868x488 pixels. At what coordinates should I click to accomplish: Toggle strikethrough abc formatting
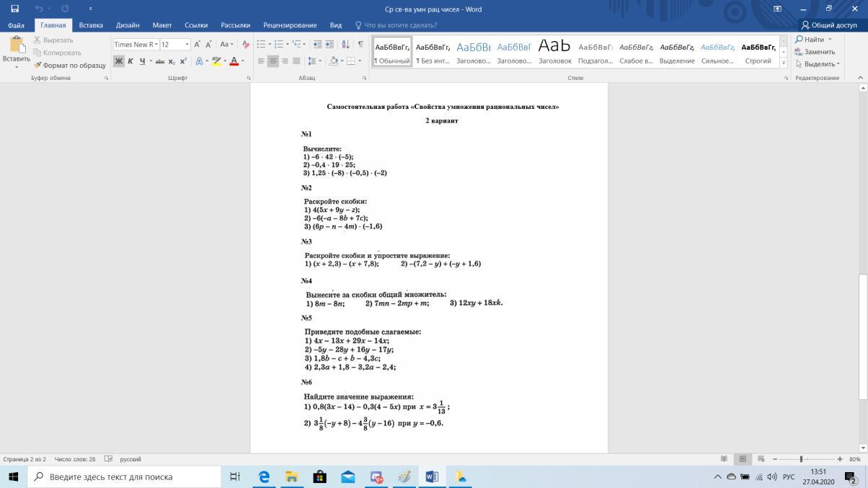[160, 61]
